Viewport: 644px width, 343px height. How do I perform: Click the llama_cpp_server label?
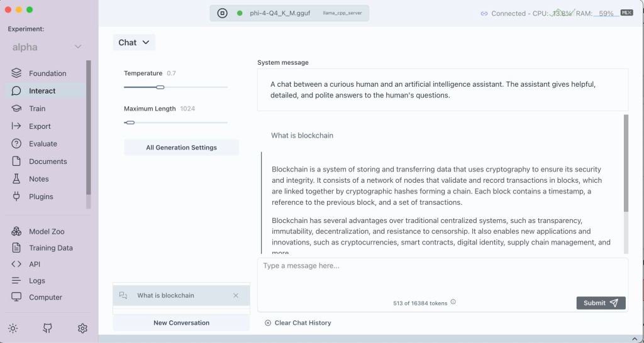tap(342, 13)
